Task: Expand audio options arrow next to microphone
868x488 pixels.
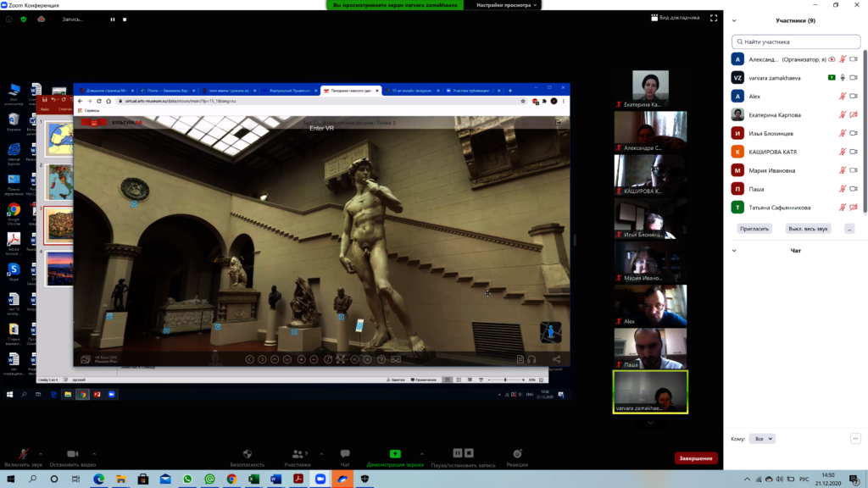Action: [41, 454]
